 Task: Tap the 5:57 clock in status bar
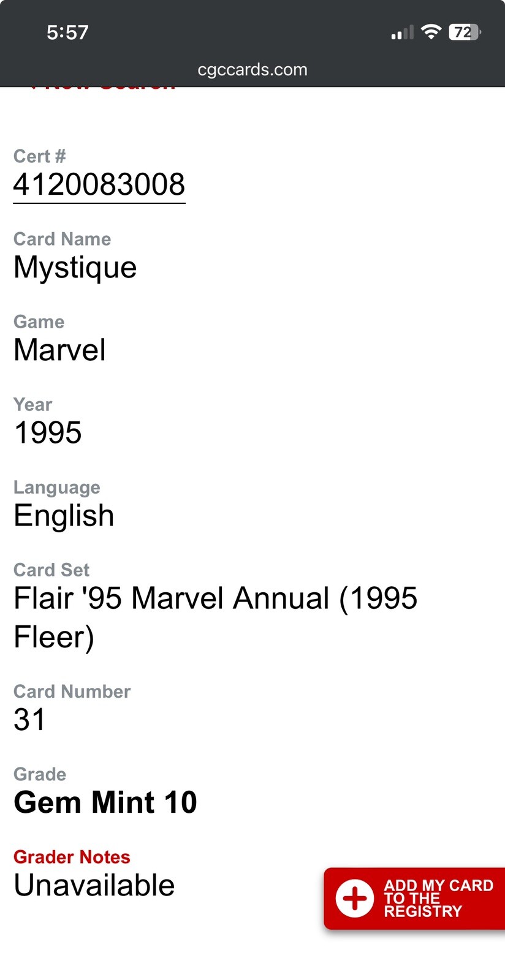pos(67,32)
